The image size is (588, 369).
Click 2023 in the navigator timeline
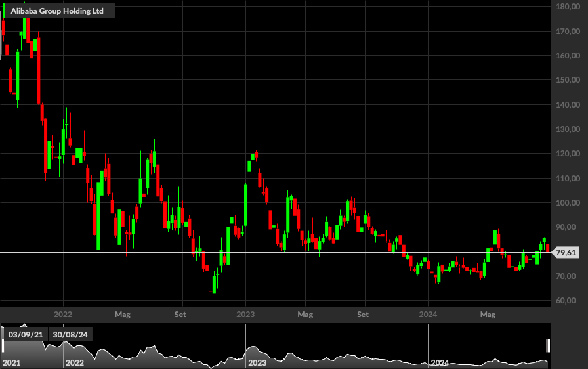click(x=257, y=363)
